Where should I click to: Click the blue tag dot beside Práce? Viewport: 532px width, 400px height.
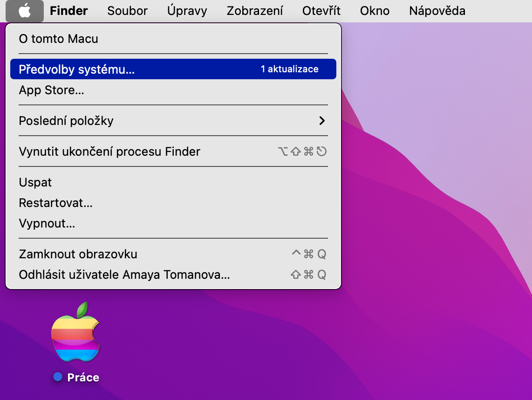tap(58, 377)
